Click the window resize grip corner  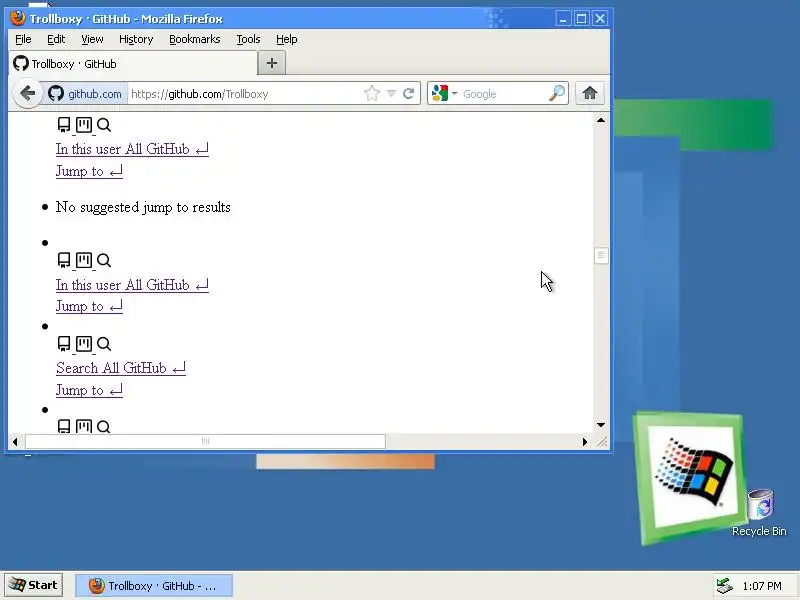(602, 442)
